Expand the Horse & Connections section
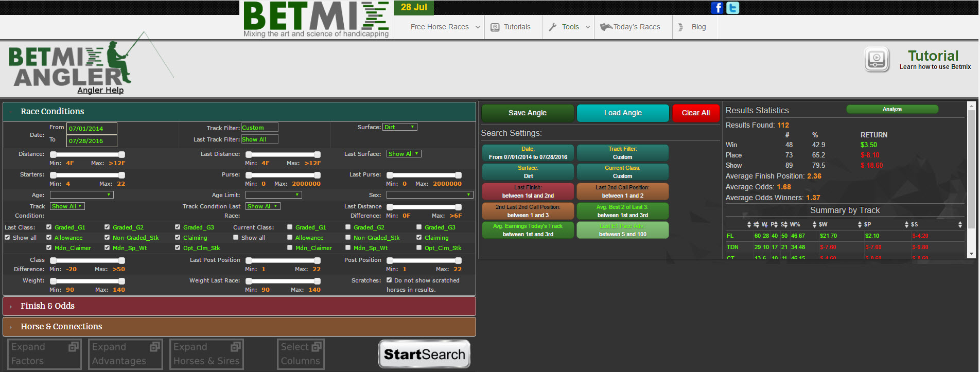The image size is (980, 372). click(x=61, y=327)
